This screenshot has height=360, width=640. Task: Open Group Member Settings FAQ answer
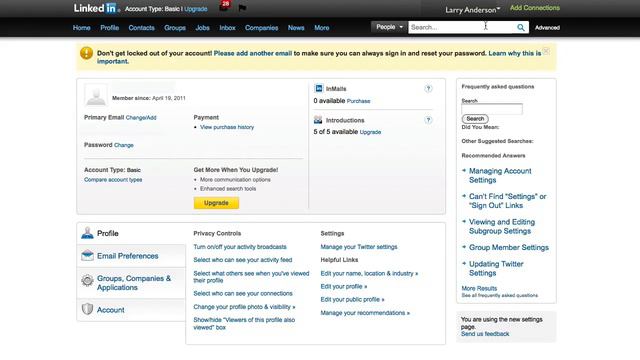pos(509,247)
